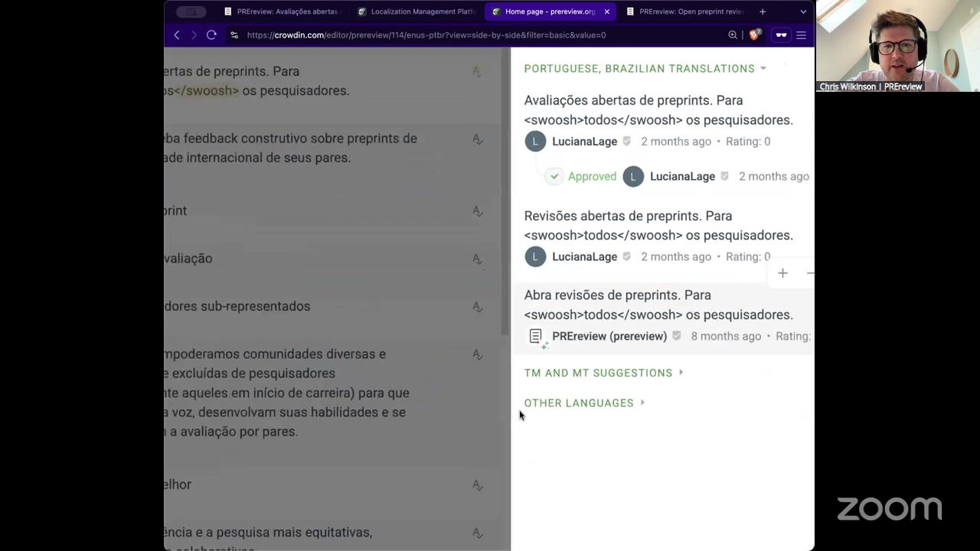Click the translation status icon beside 'sub-representados' row
This screenshot has width=980, height=551.
point(477,307)
